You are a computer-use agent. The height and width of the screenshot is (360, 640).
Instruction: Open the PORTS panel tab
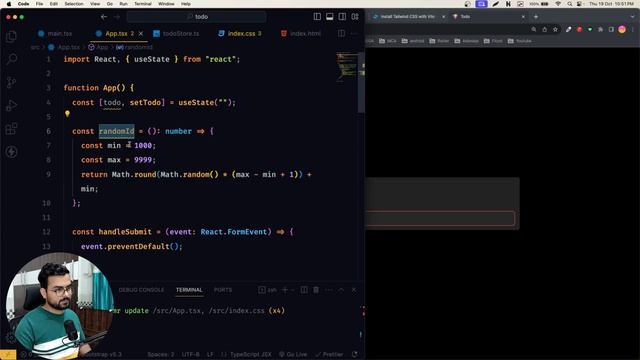pyautogui.click(x=223, y=290)
